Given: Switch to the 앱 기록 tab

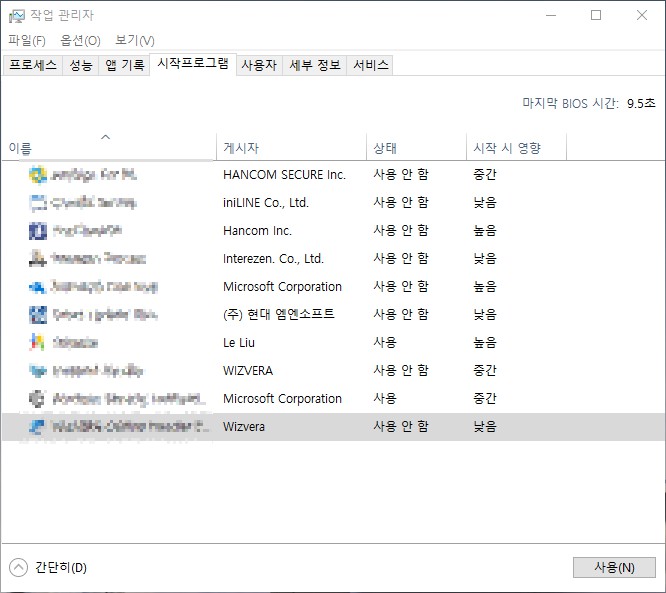Looking at the screenshot, I should tap(124, 65).
